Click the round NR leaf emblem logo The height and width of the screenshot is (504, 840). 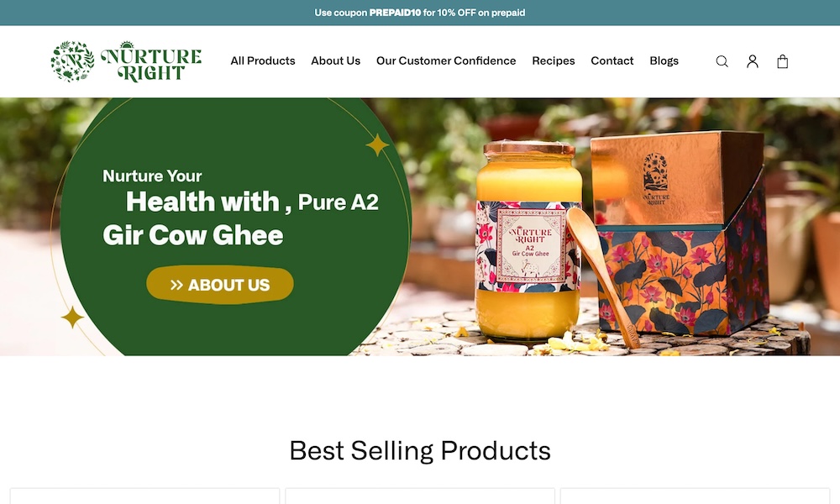[x=73, y=61]
